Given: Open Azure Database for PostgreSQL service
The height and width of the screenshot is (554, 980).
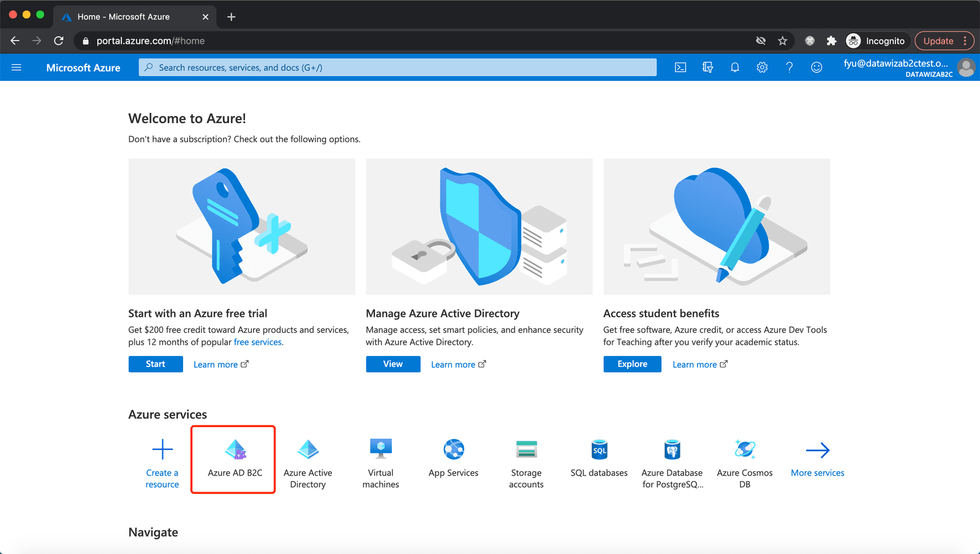Looking at the screenshot, I should [672, 464].
